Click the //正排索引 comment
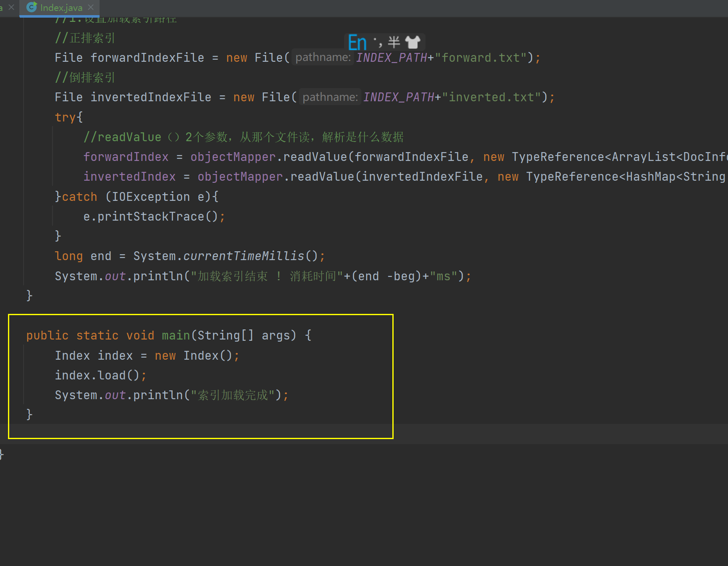 click(x=85, y=38)
